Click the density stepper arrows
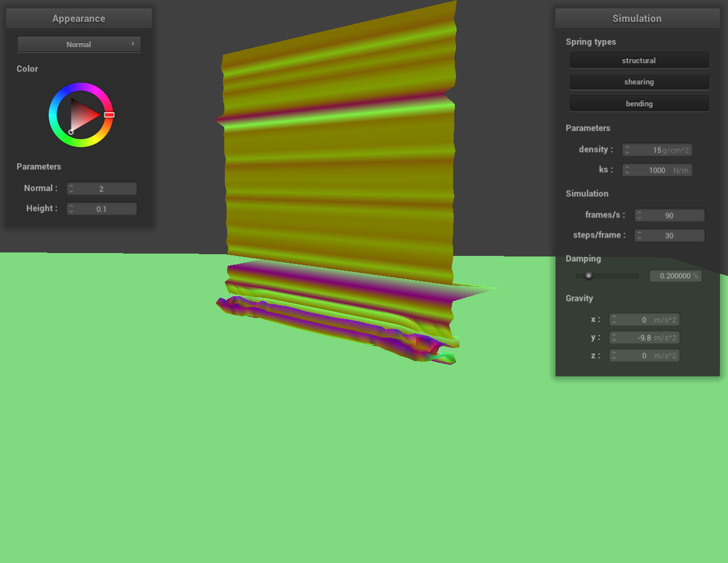This screenshot has height=563, width=728. [627, 150]
